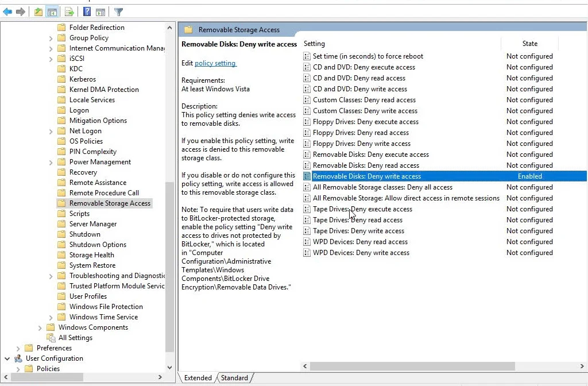Expand the Net Logon tree node

coord(51,132)
